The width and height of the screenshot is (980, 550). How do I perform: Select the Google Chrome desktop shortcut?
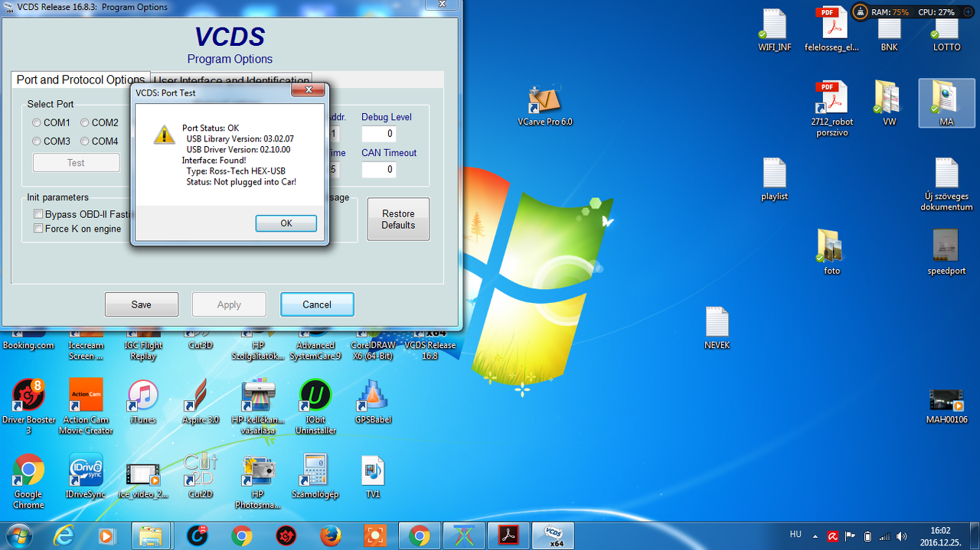point(28,481)
